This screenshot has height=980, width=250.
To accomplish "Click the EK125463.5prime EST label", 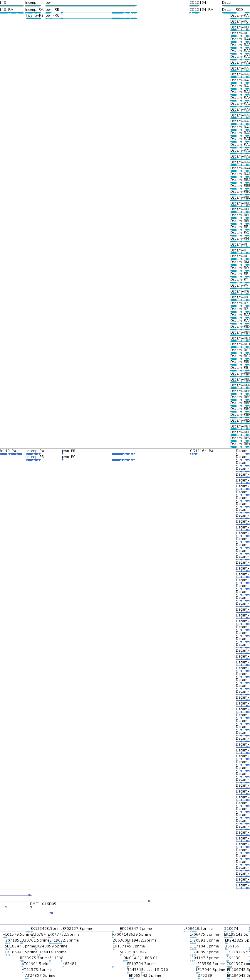I will pos(46,929).
